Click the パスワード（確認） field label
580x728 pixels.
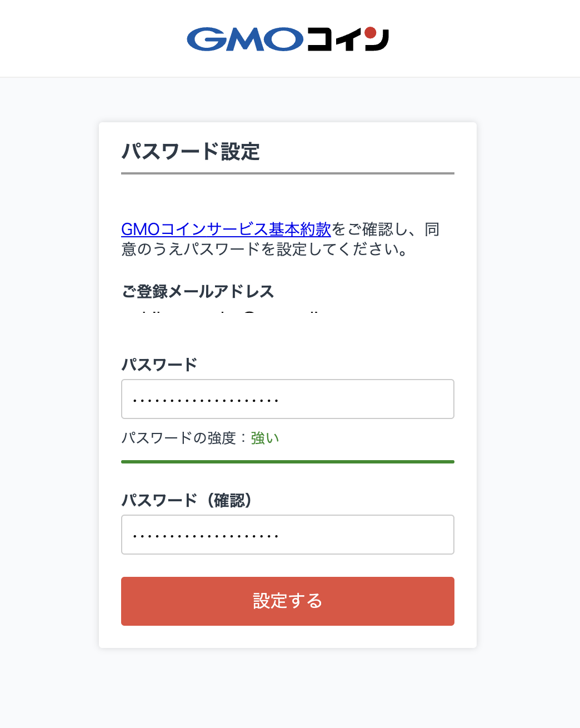pos(187,501)
